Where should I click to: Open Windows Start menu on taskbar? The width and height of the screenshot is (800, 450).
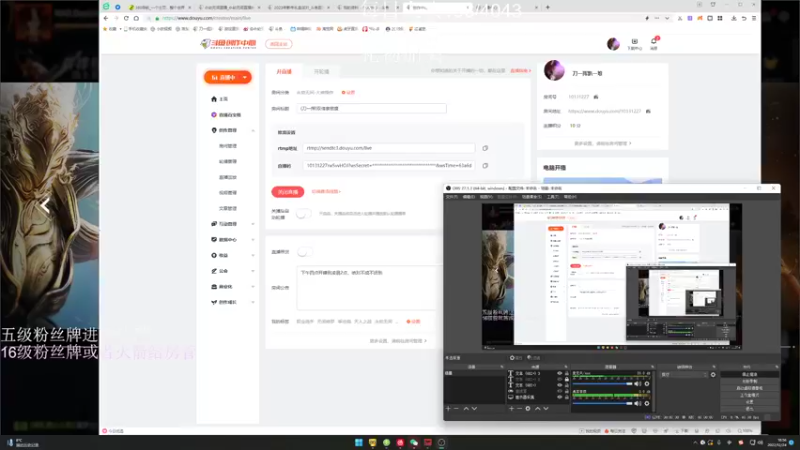(x=359, y=442)
